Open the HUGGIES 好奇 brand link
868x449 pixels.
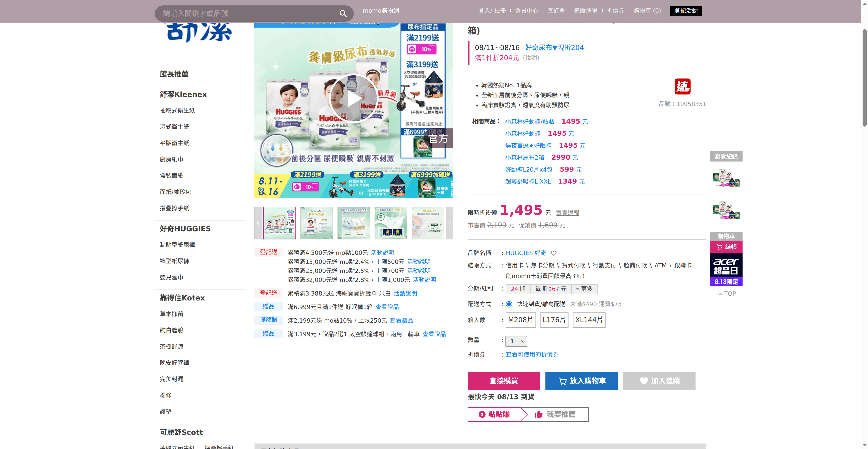(526, 253)
